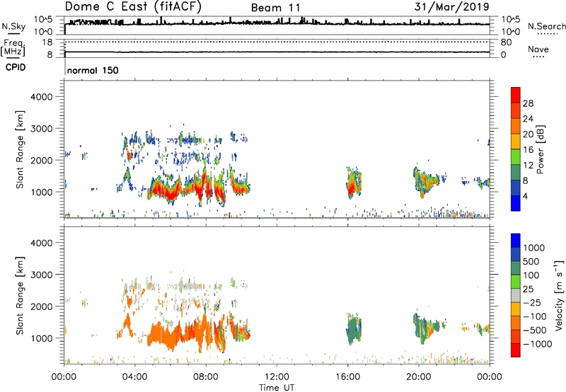Image resolution: width=566 pixels, height=392 pixels.
Task: Click the '04:00' time axis label
Action: (134, 377)
